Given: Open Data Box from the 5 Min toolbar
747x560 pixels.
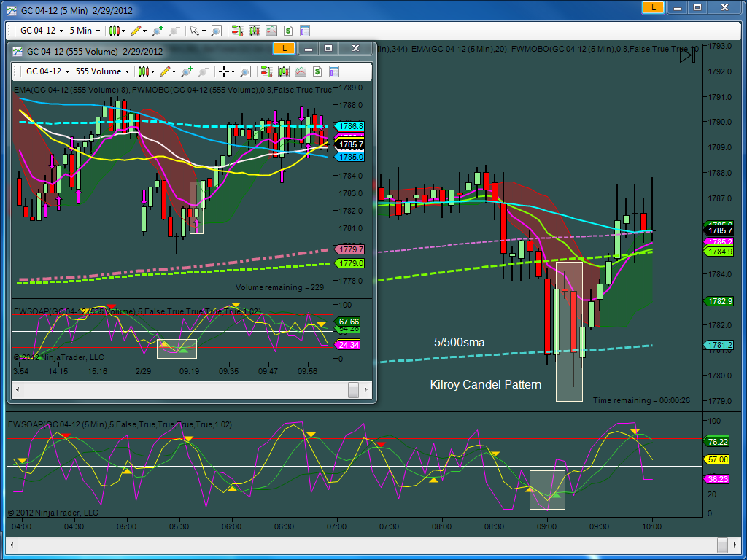Looking at the screenshot, I should click(x=216, y=31).
